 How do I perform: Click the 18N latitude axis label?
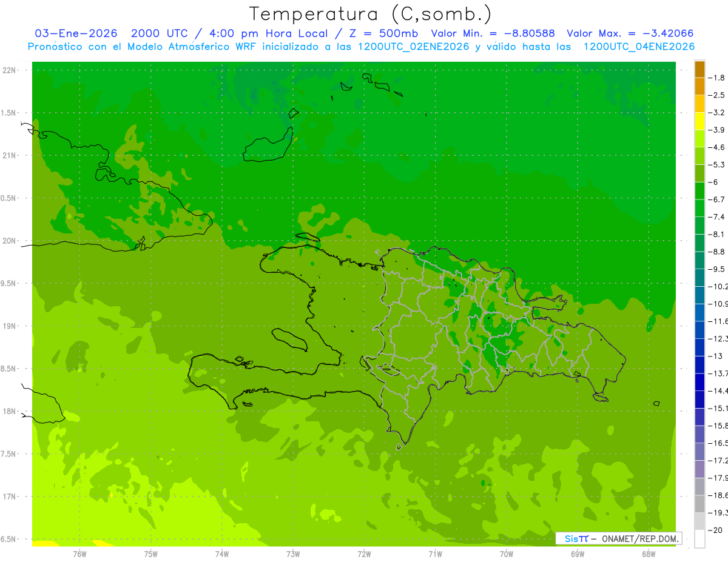9,411
